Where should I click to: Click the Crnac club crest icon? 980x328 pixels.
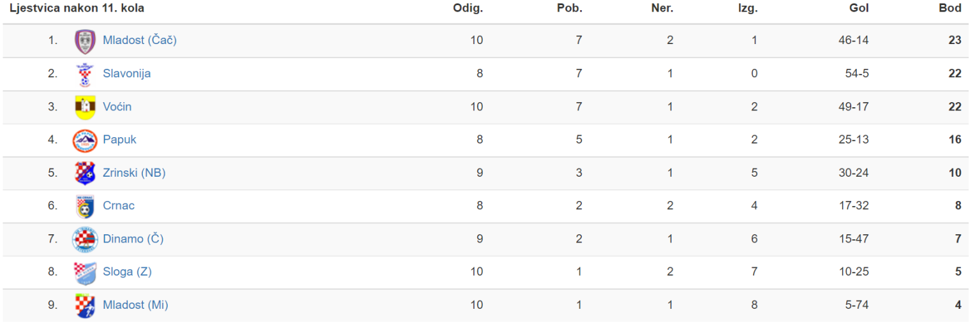[x=85, y=207]
